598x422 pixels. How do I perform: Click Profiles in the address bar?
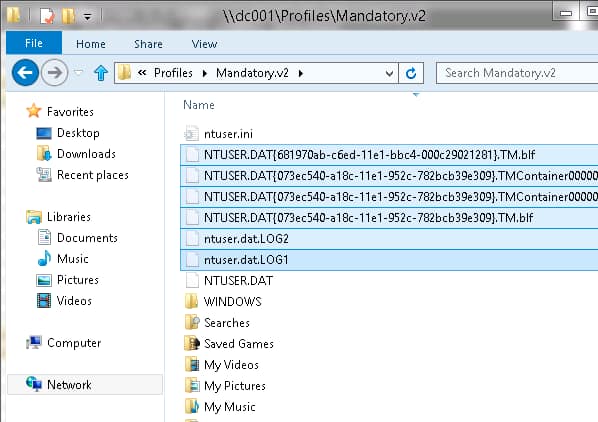[173, 73]
